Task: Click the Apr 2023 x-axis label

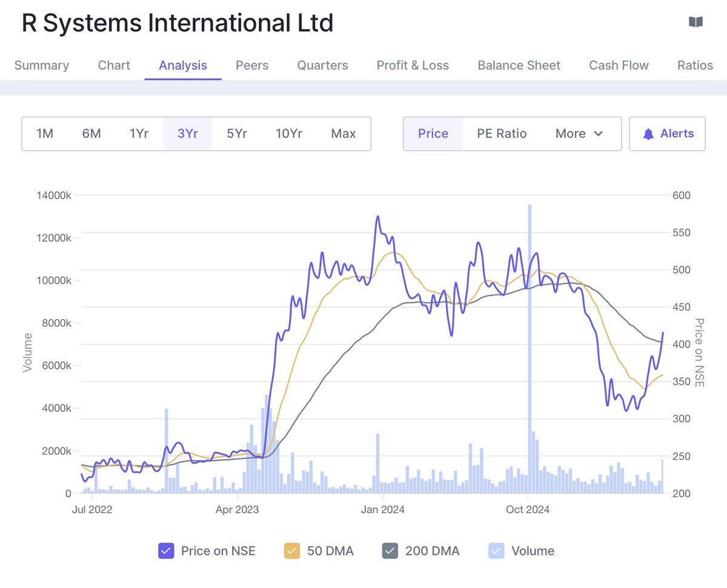Action: tap(237, 509)
